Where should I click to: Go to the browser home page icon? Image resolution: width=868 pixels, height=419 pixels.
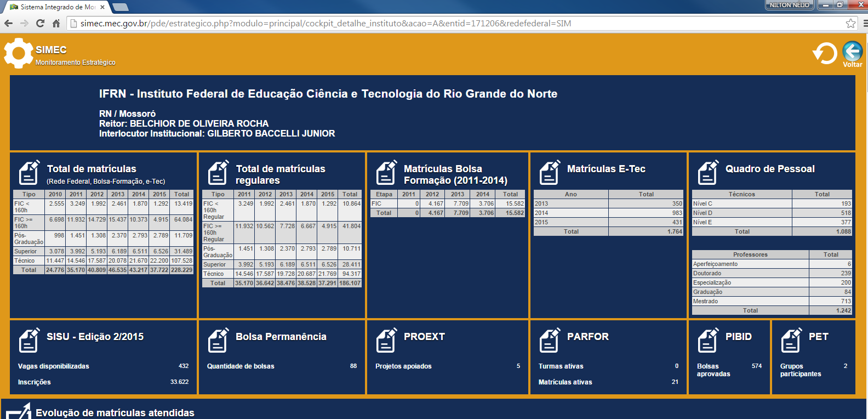click(x=56, y=23)
